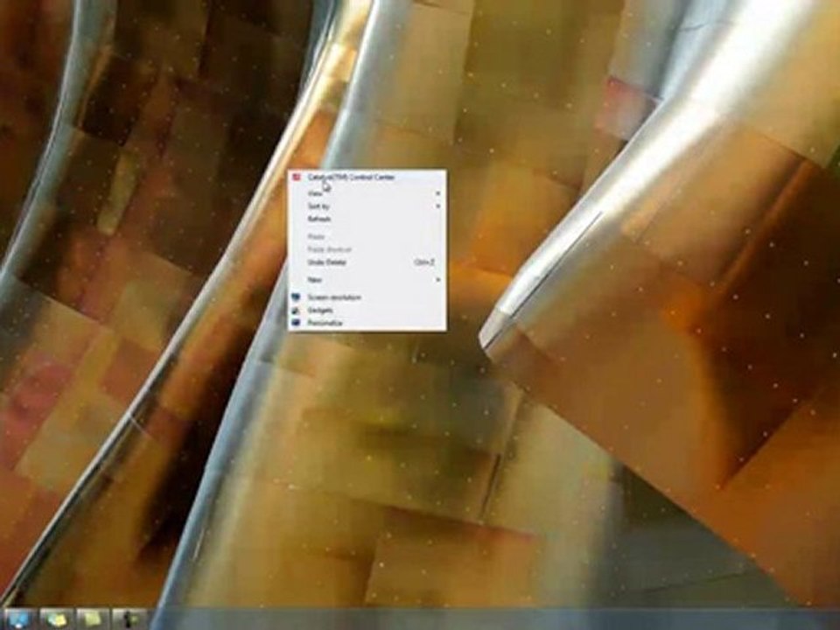
Task: Select the greyed-out Paste entry
Action: [x=367, y=236]
